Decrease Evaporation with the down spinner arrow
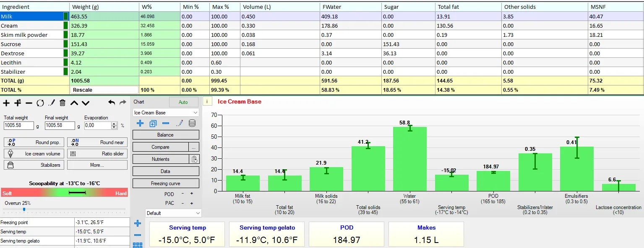 point(115,127)
